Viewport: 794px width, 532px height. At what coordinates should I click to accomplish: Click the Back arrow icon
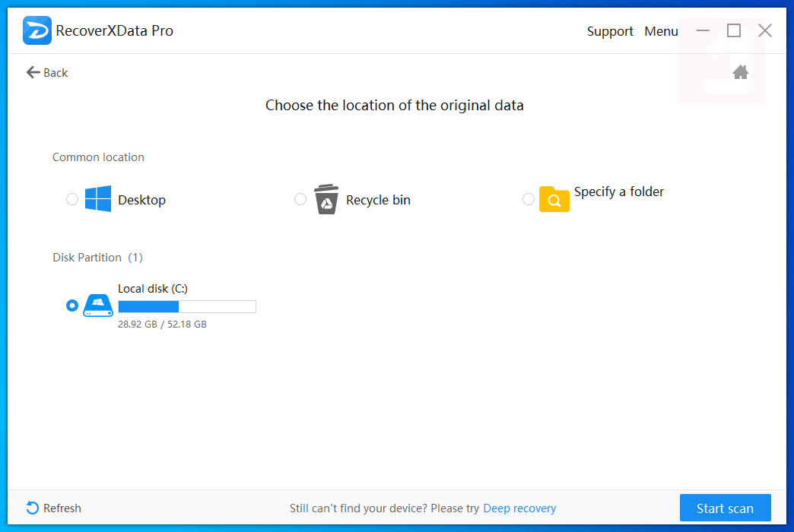click(33, 72)
